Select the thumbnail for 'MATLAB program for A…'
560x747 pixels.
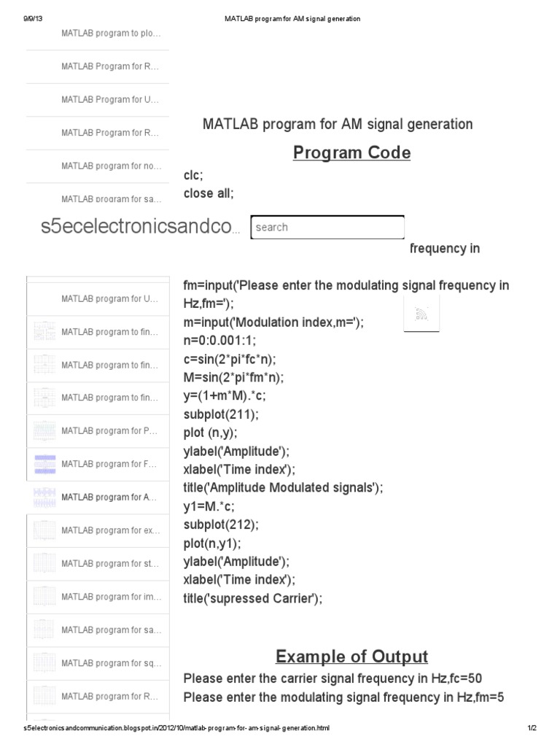pos(44,497)
